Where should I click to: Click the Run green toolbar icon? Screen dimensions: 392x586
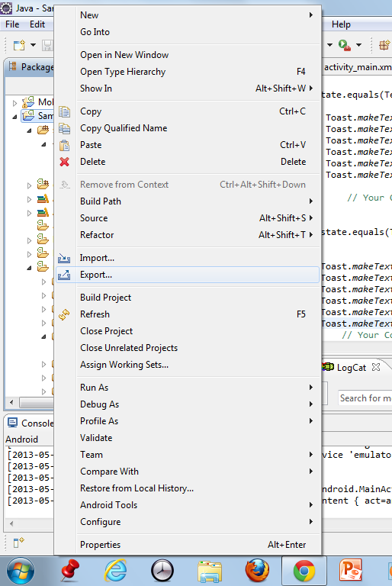click(x=344, y=45)
